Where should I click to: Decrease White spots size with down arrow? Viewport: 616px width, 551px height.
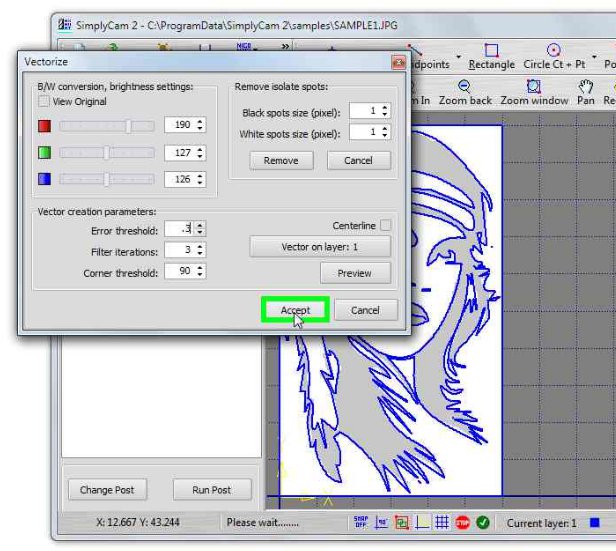(x=385, y=136)
